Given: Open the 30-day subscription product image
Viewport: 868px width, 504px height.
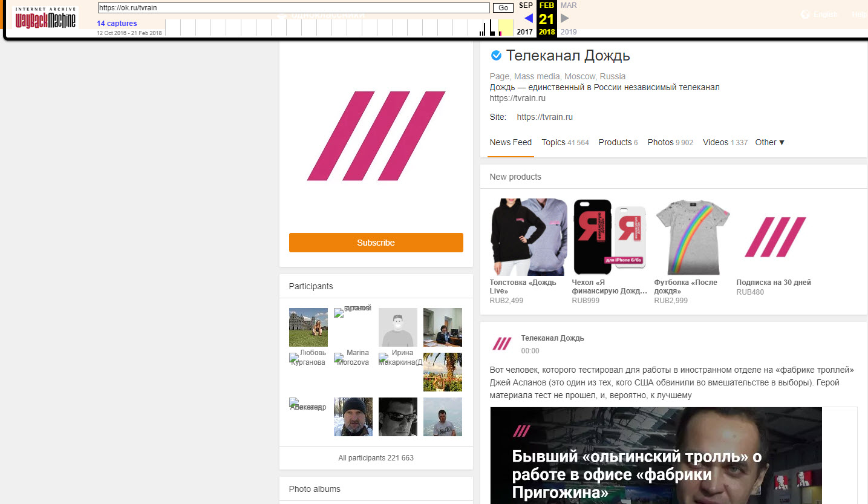Looking at the screenshot, I should coord(775,237).
